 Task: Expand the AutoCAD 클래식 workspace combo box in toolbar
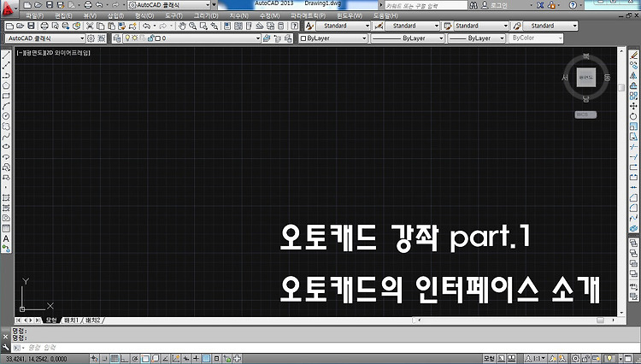45,38
